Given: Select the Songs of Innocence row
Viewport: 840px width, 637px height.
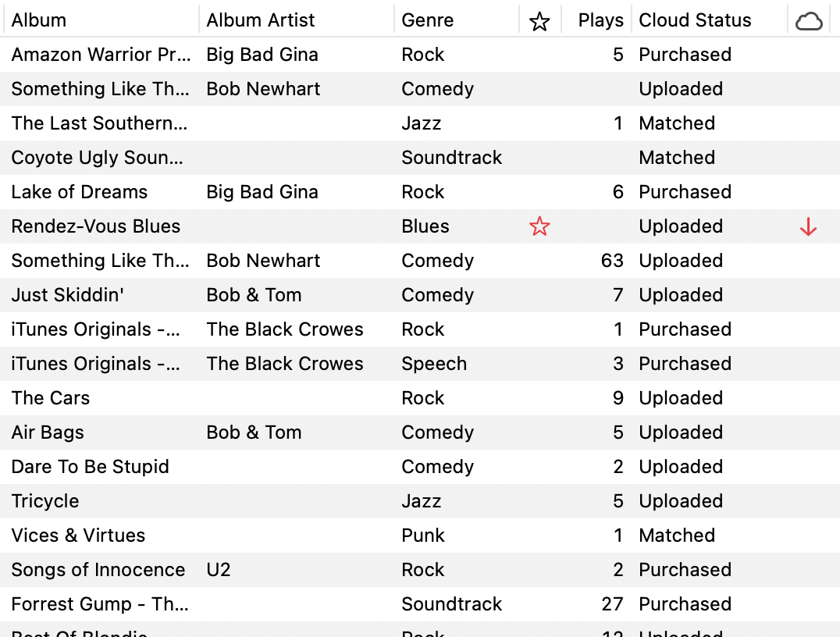Looking at the screenshot, I should click(420, 570).
